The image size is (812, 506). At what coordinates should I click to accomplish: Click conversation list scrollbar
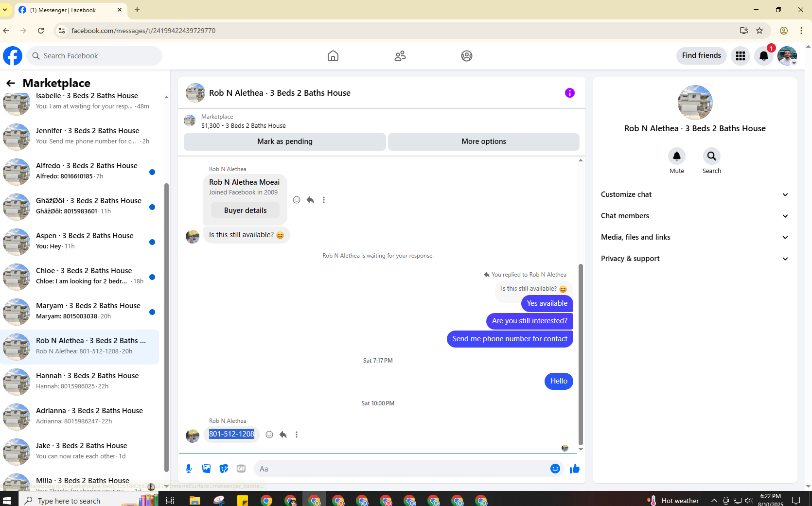(x=166, y=328)
